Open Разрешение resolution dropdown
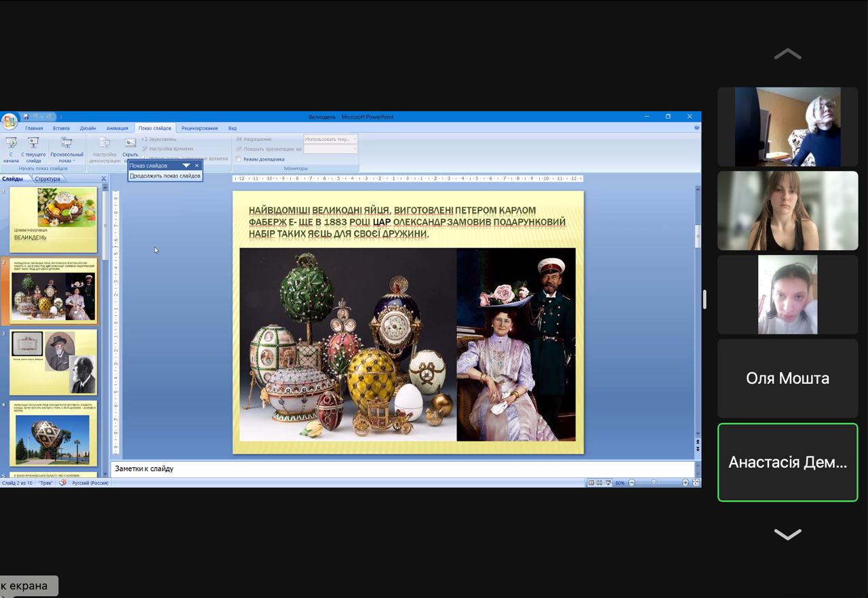 [x=330, y=139]
